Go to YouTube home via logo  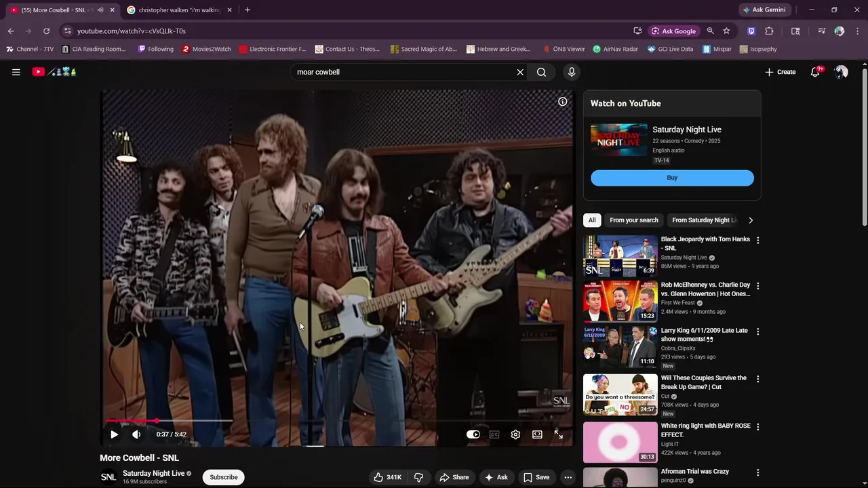[54, 72]
